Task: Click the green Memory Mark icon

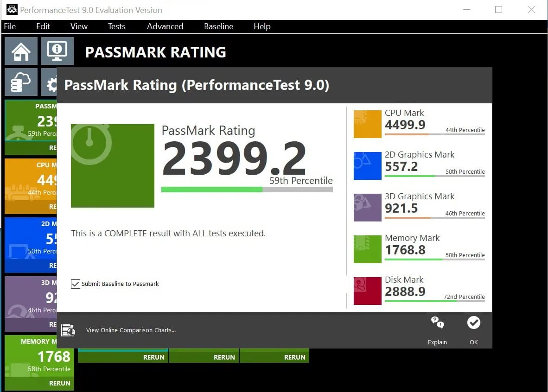Action: click(x=367, y=249)
